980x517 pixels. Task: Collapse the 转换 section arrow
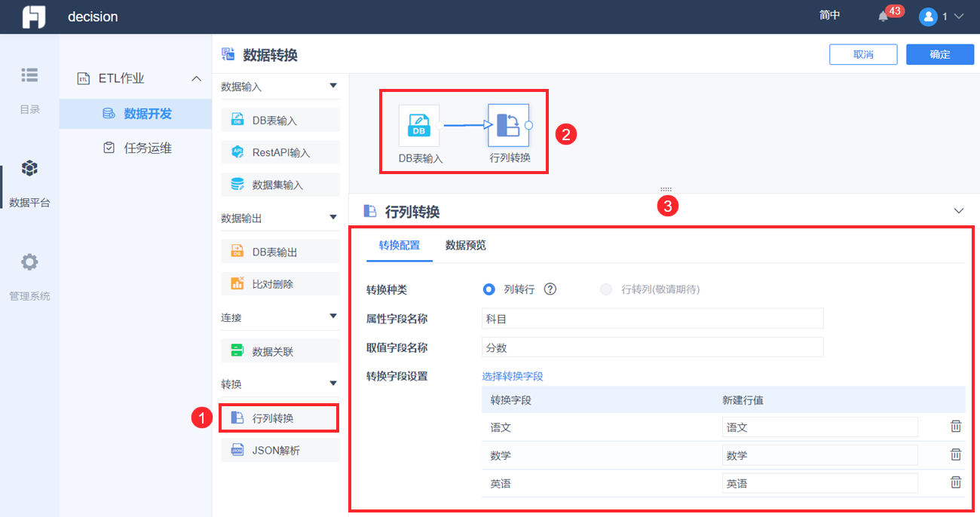point(333,383)
